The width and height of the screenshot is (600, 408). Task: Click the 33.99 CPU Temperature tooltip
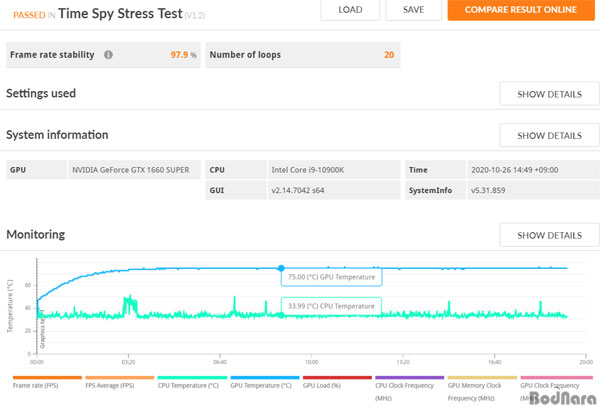click(333, 305)
